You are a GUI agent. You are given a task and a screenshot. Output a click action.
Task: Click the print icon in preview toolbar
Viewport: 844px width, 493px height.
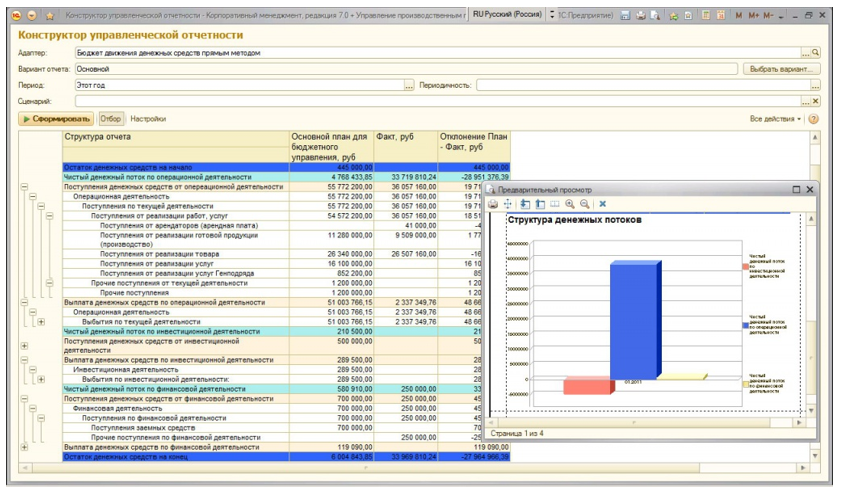493,204
